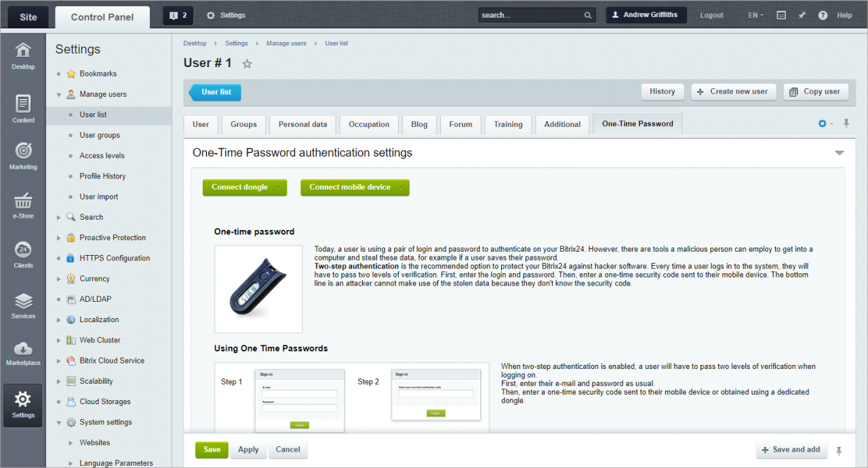Click the Save button
Screen dimensions: 868x468
coord(212,450)
